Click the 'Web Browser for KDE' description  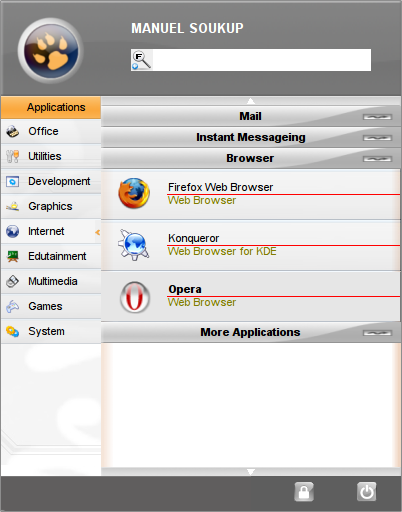point(222,251)
